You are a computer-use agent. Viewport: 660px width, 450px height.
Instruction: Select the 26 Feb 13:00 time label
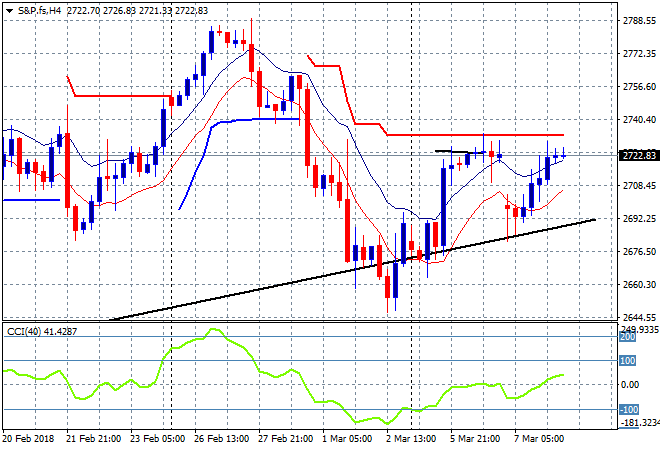(x=221, y=439)
